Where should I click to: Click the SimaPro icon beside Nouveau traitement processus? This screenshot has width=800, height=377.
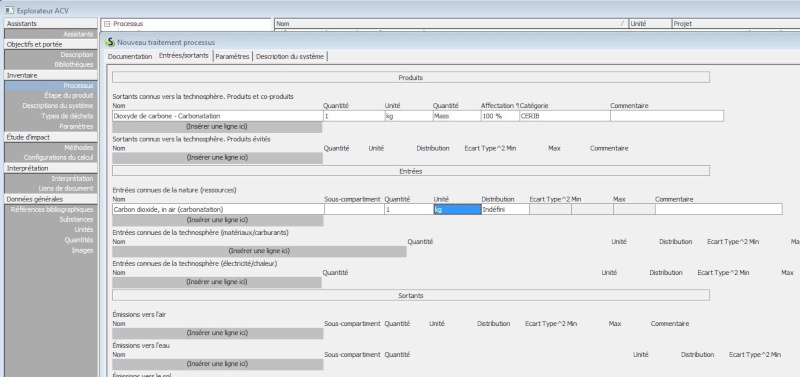(x=110, y=42)
